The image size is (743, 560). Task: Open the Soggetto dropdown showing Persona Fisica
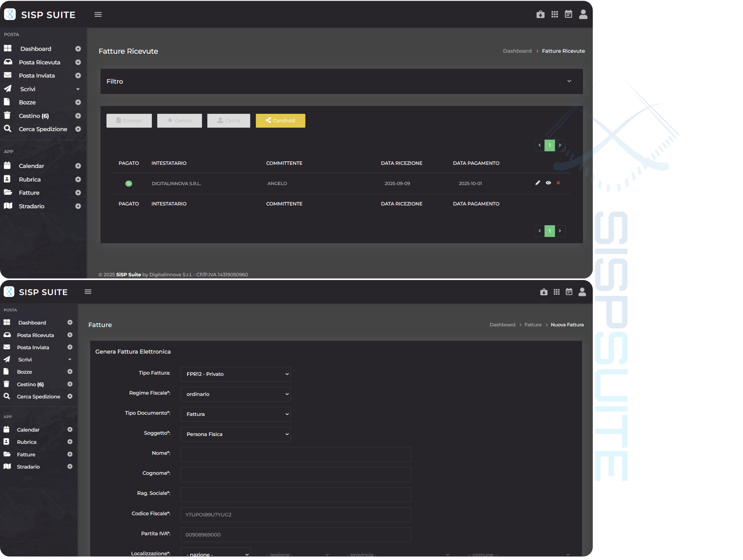235,434
